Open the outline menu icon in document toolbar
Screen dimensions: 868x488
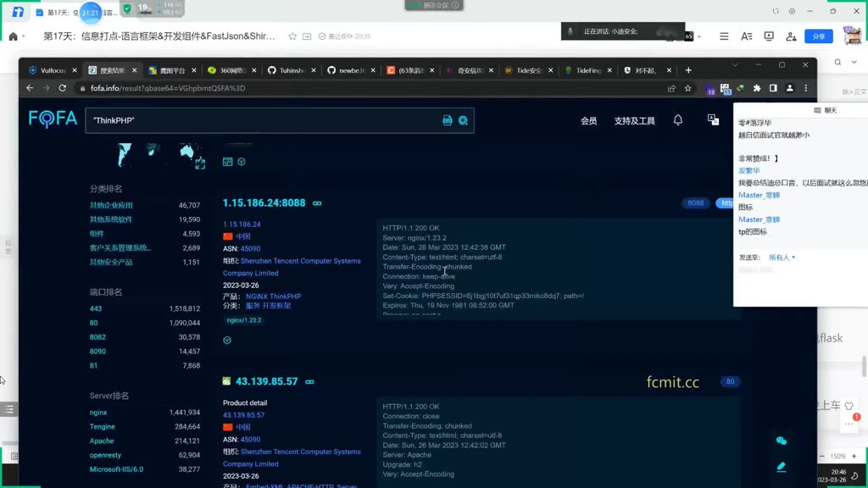724,36
